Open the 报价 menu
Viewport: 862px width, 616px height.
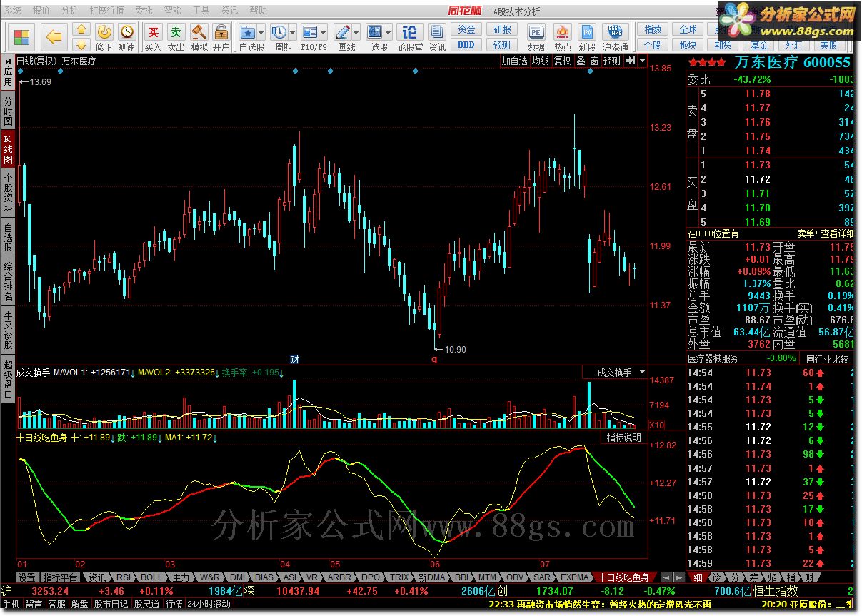tap(41, 10)
